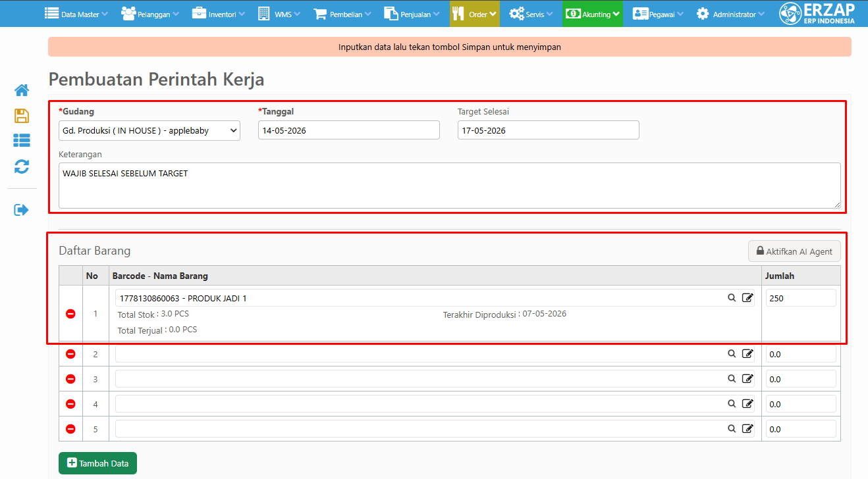
Task: Expand the Data Master menu
Action: (x=76, y=14)
